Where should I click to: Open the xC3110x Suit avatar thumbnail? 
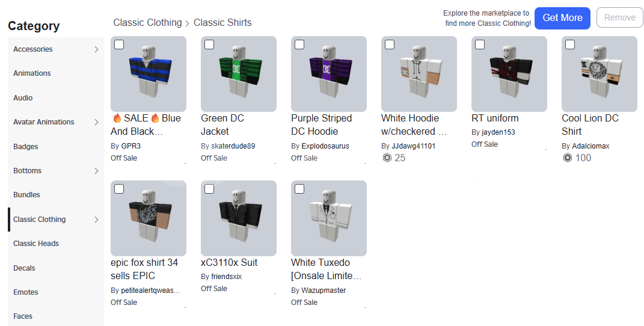[239, 218]
